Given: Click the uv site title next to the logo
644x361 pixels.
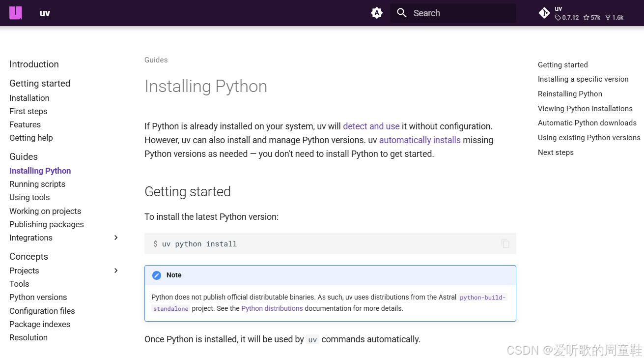Looking at the screenshot, I should tap(45, 13).
